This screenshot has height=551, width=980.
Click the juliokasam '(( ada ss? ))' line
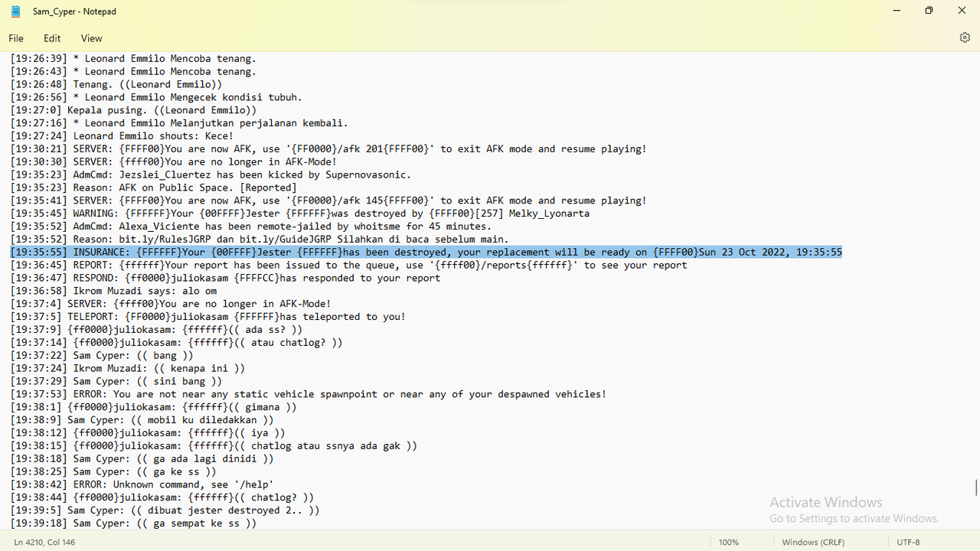coord(157,330)
